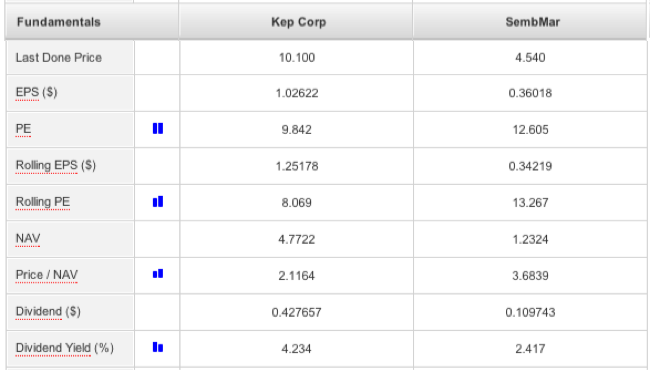The width and height of the screenshot is (650, 372).
Task: Select SembMar PE value 12.605
Action: point(530,130)
